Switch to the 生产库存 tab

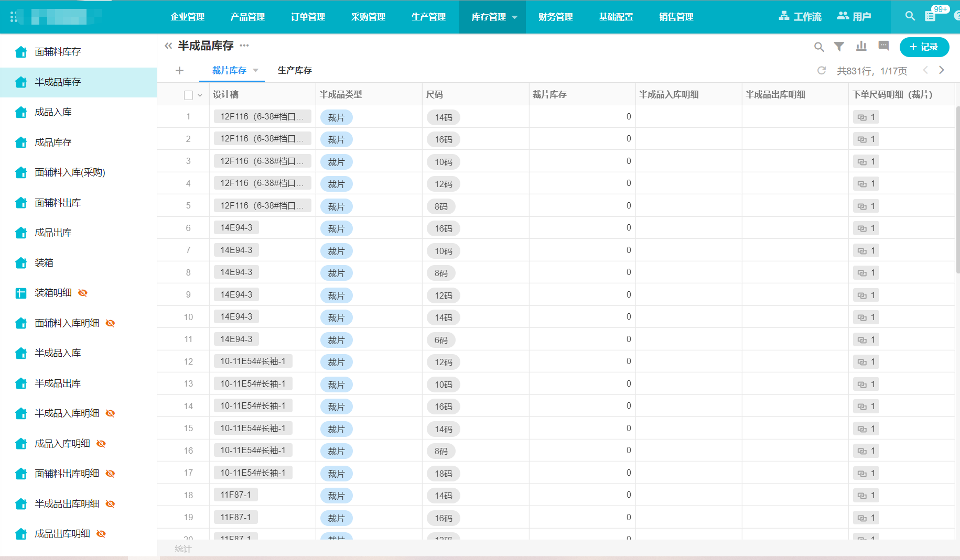coord(295,70)
